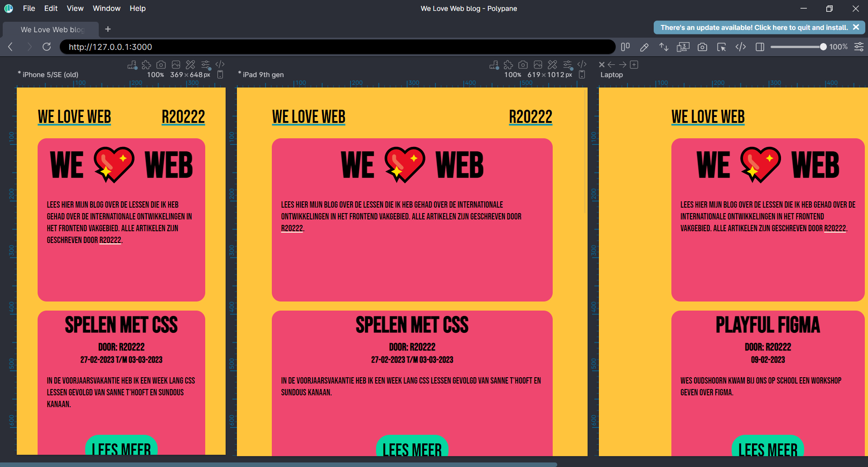Image resolution: width=868 pixels, height=467 pixels.
Task: Click the global zoom slider handle
Action: (x=823, y=47)
